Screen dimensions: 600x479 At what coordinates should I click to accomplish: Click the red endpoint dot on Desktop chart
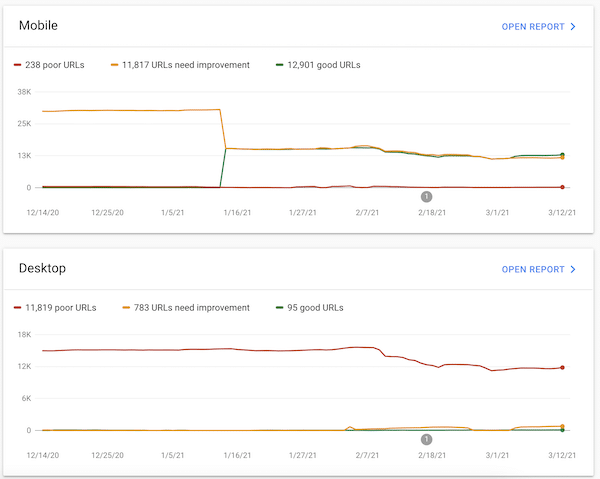click(x=562, y=368)
